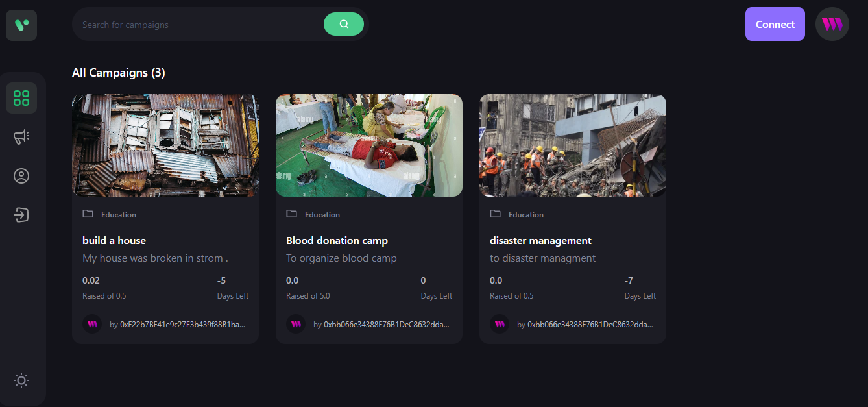Click the build a house campaign title
868x407 pixels.
pos(114,240)
